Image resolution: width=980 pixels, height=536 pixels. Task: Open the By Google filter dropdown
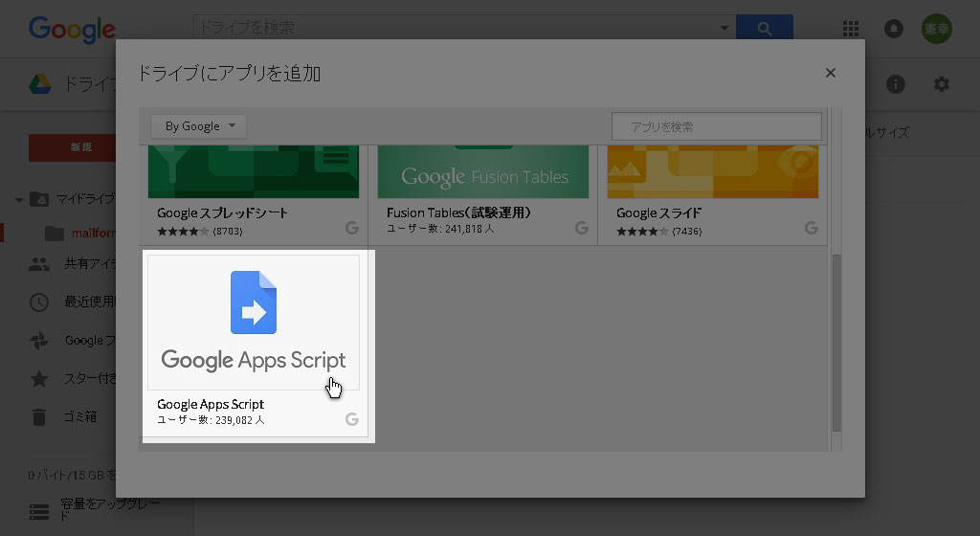[x=199, y=126]
